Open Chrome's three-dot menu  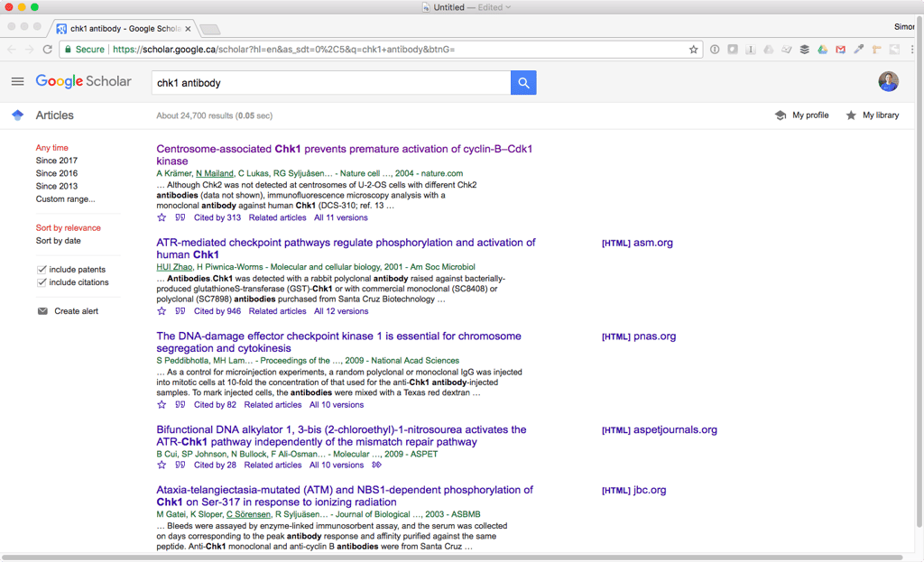coord(912,50)
